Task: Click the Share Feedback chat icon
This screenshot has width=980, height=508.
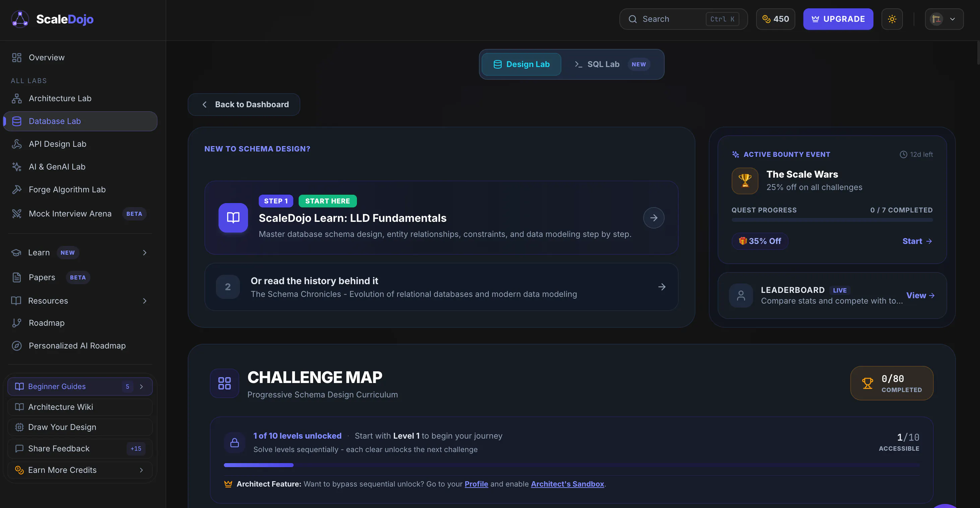Action: coord(19,449)
